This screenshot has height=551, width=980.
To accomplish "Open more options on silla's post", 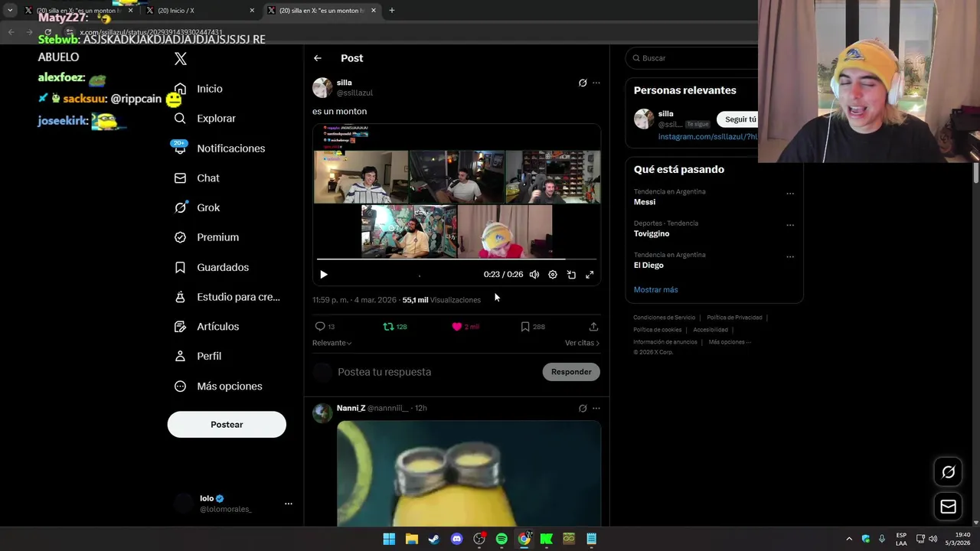I will (x=596, y=83).
